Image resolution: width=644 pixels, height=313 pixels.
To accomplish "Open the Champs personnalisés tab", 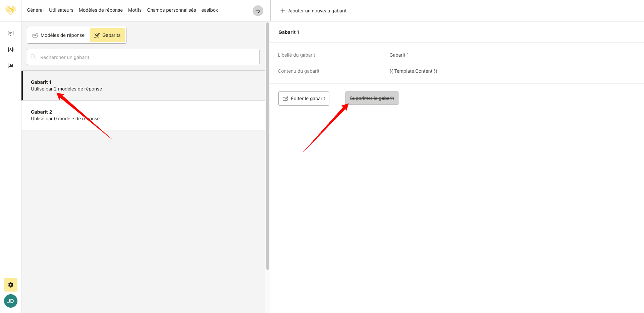I will click(171, 10).
